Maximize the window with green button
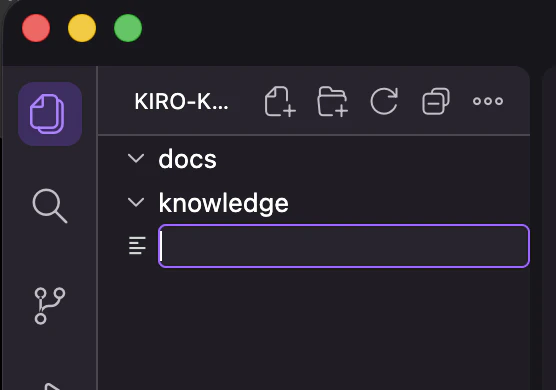The image size is (556, 390). (x=128, y=28)
